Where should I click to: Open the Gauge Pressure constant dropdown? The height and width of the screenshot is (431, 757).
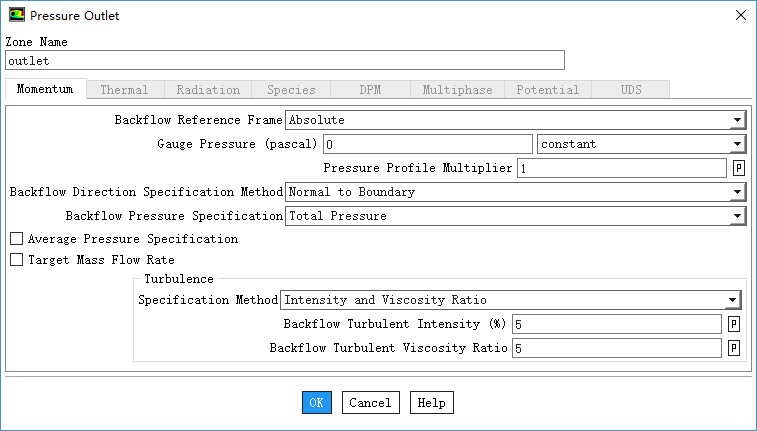pos(641,144)
